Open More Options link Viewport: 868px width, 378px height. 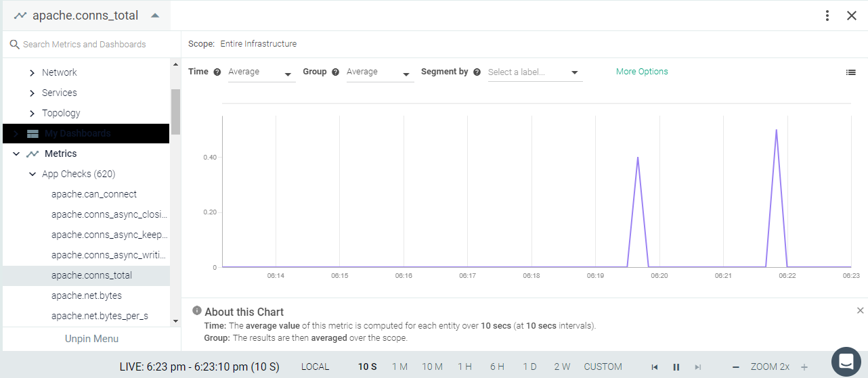(x=642, y=72)
